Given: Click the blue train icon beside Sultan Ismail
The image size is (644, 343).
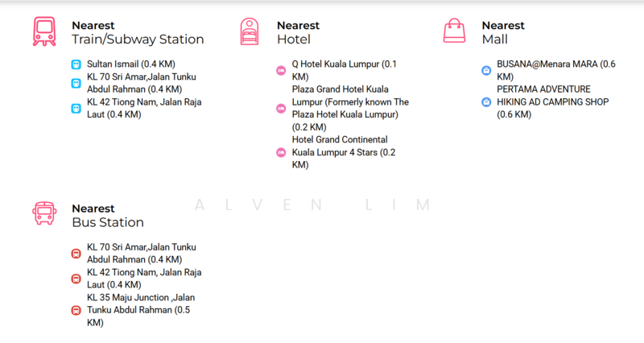Looking at the screenshot, I should pyautogui.click(x=76, y=64).
